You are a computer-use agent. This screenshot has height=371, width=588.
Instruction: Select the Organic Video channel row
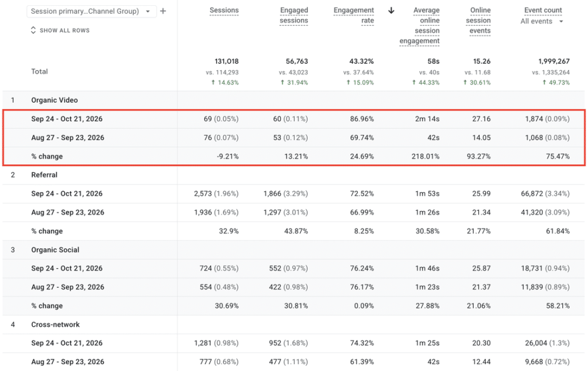tap(293, 100)
